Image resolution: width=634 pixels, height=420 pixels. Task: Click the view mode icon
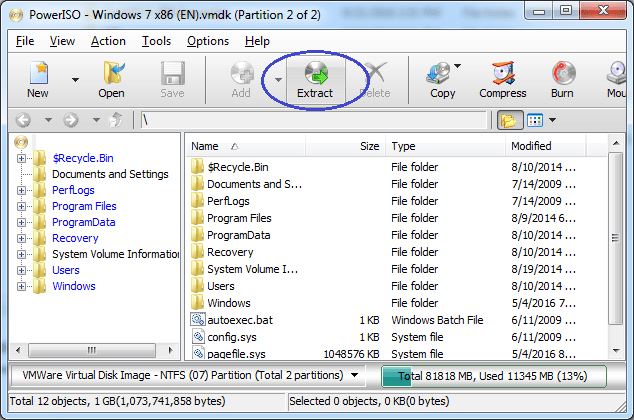(x=535, y=120)
